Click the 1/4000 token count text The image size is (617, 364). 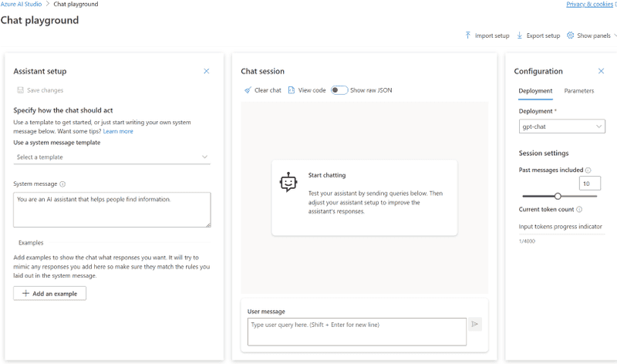coord(527,241)
